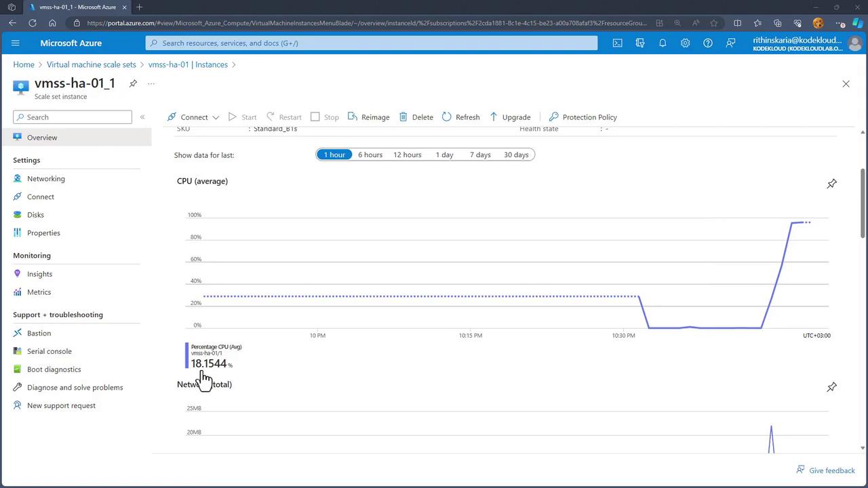
Task: Refresh the instance overview
Action: (460, 117)
